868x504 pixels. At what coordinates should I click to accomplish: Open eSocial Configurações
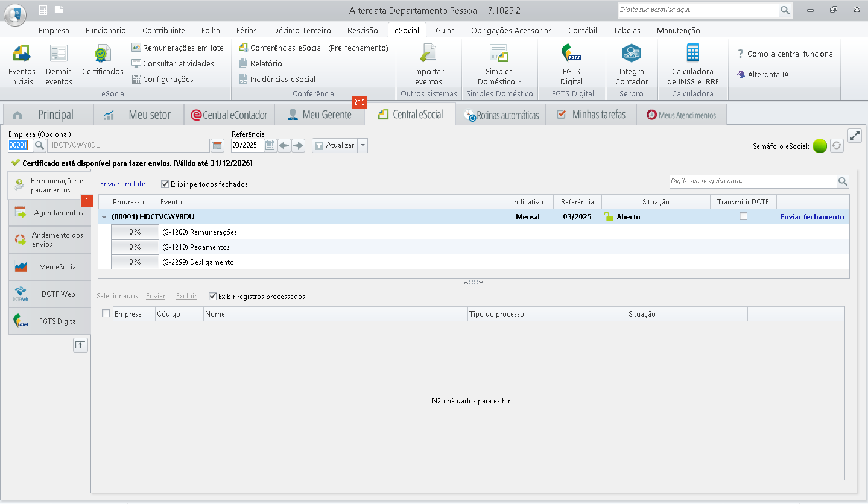pyautogui.click(x=163, y=79)
